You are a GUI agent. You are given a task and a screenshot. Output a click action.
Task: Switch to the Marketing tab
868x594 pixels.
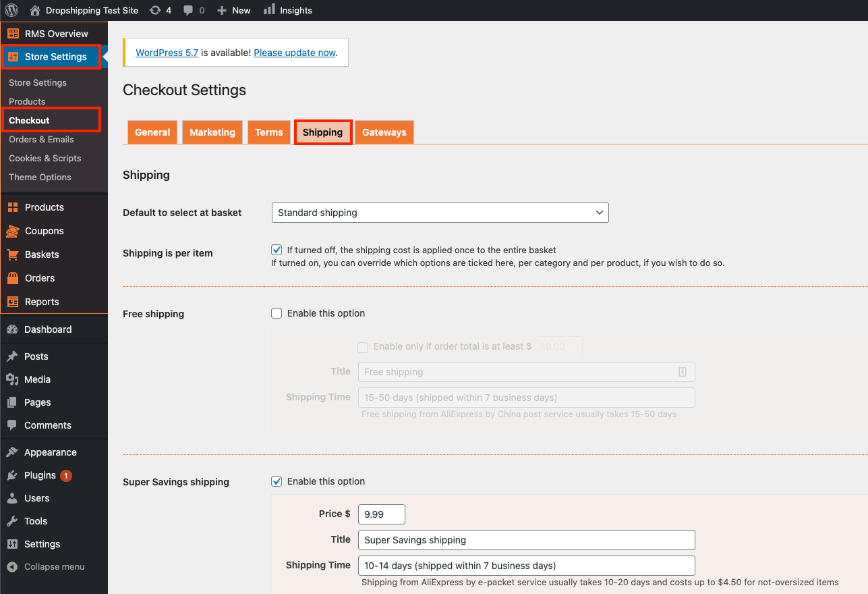click(212, 132)
